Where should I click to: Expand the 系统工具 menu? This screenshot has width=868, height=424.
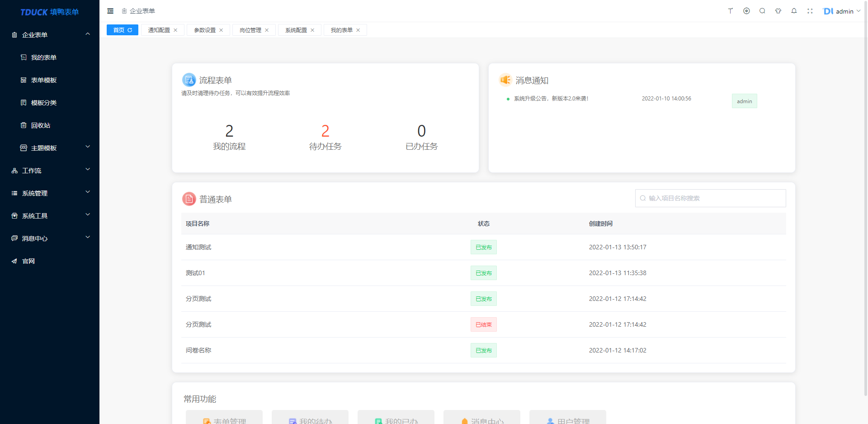(x=50, y=215)
